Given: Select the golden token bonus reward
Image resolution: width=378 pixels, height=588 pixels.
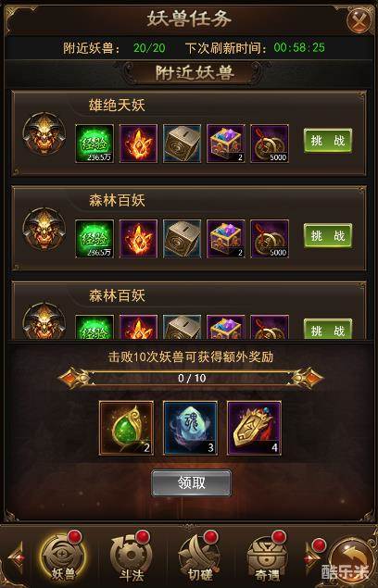Looking at the screenshot, I should point(254,428).
